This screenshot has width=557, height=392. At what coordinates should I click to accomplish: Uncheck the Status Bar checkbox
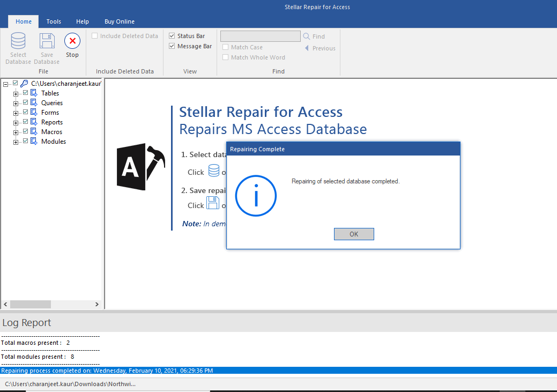172,36
